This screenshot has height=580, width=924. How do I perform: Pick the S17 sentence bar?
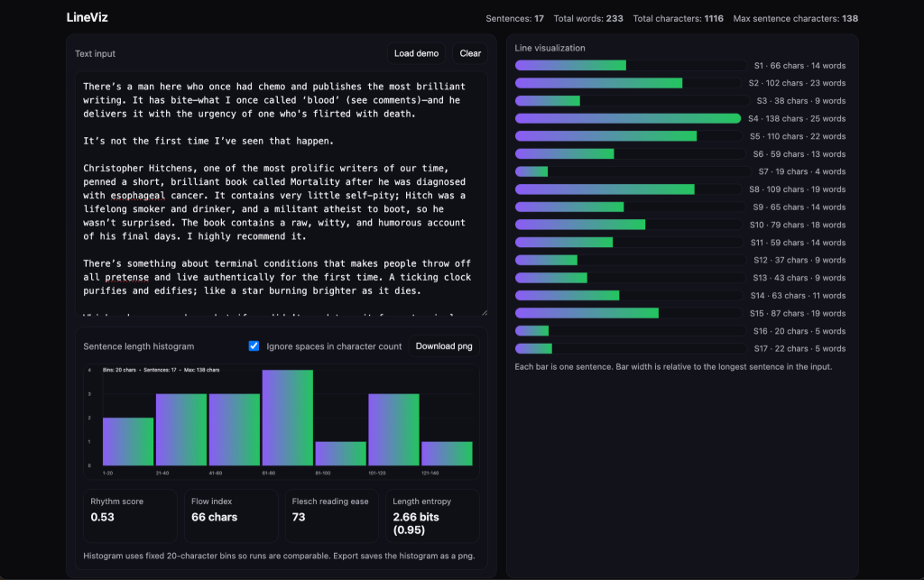point(533,348)
